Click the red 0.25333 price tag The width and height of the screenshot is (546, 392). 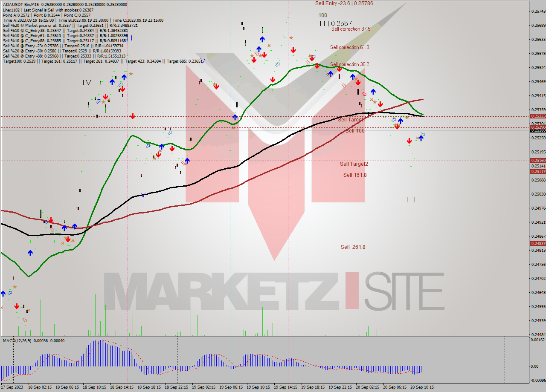pos(537,116)
